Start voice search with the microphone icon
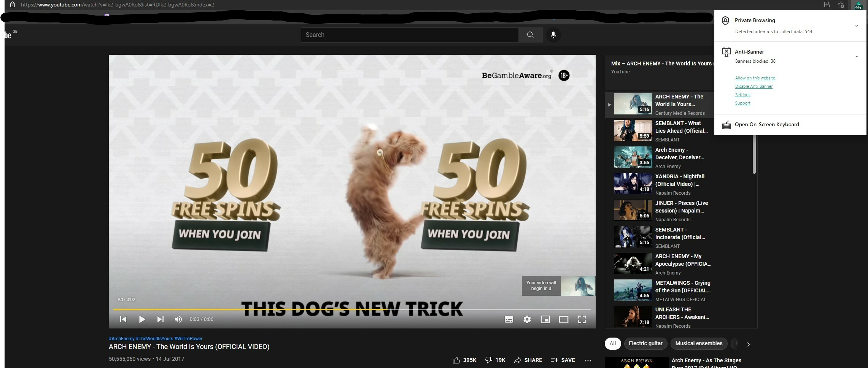The width and height of the screenshot is (868, 368). tap(553, 35)
